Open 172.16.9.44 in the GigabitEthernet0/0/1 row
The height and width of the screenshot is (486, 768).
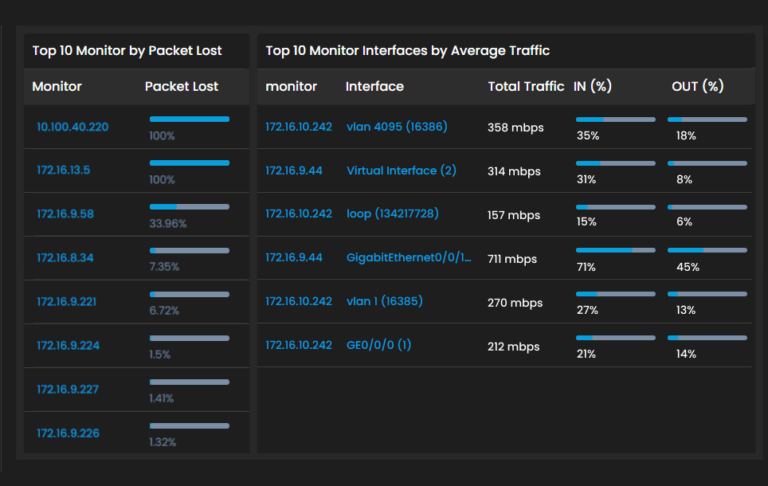[294, 258]
